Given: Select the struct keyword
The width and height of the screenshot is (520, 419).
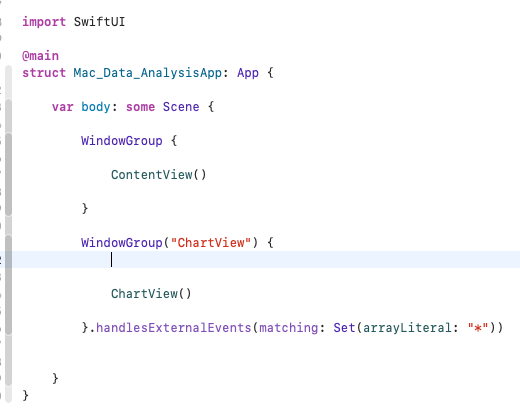Looking at the screenshot, I should click(44, 73).
